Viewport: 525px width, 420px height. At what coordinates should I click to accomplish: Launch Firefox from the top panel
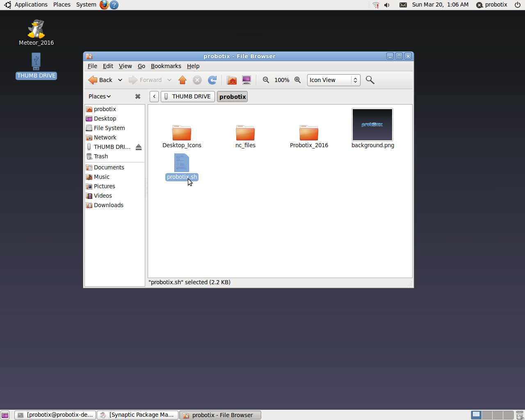(x=104, y=5)
